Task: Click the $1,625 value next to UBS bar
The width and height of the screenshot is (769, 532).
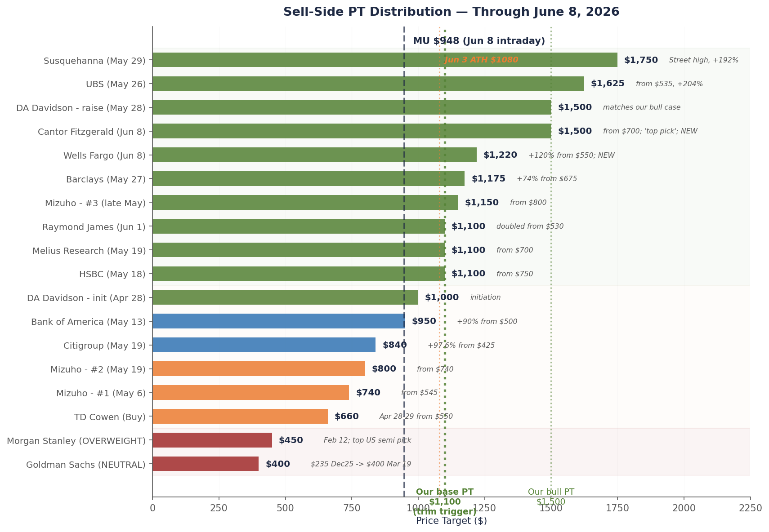Action: pyautogui.click(x=608, y=84)
